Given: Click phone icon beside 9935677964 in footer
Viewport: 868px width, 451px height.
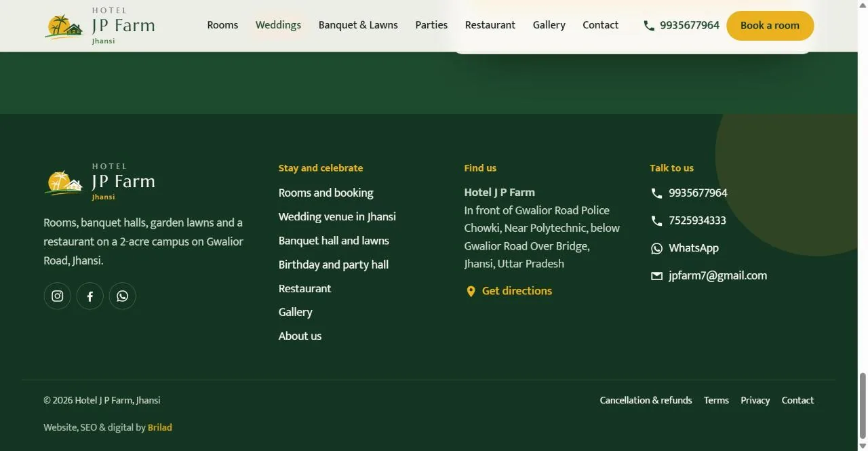Looking at the screenshot, I should [x=656, y=193].
